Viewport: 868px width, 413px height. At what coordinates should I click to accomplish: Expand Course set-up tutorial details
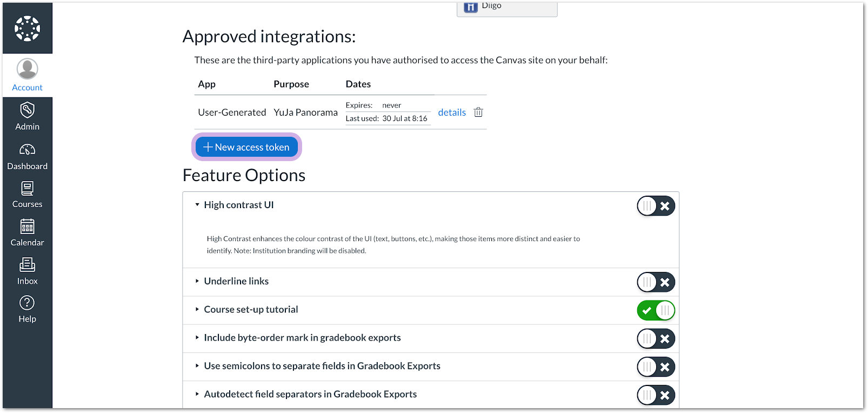197,309
